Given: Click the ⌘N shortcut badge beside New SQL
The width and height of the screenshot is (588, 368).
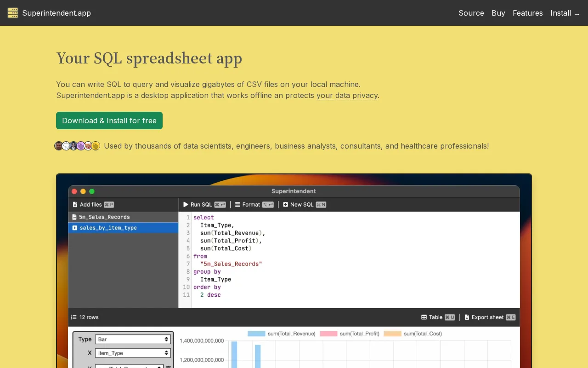Looking at the screenshot, I should (x=321, y=205).
